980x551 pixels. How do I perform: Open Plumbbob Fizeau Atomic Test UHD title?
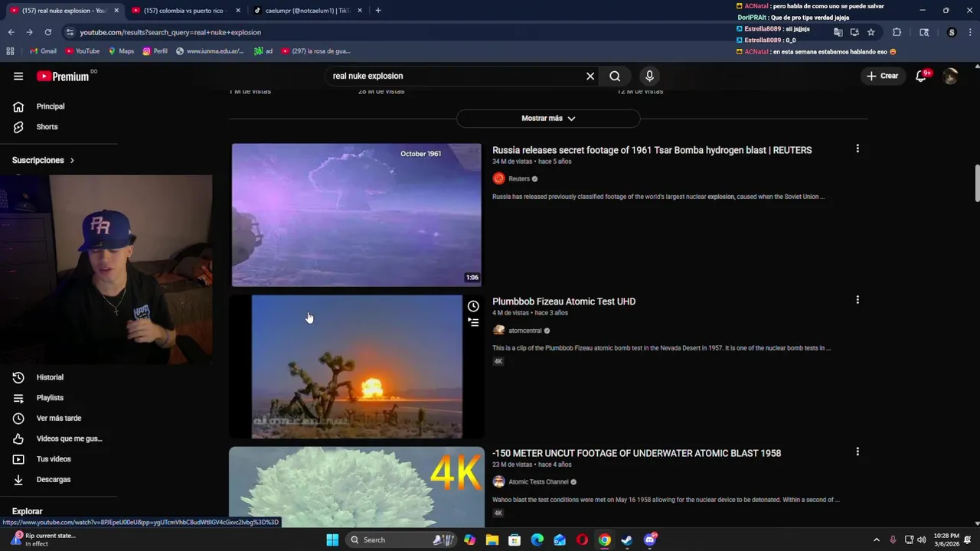point(563,302)
